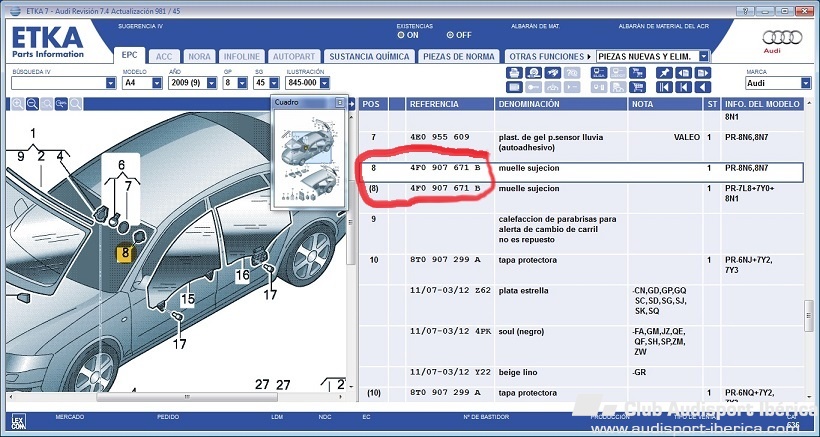Click the parts list vertical scrollbar thumb
Viewport: 820px width, 437px height.
point(808,316)
